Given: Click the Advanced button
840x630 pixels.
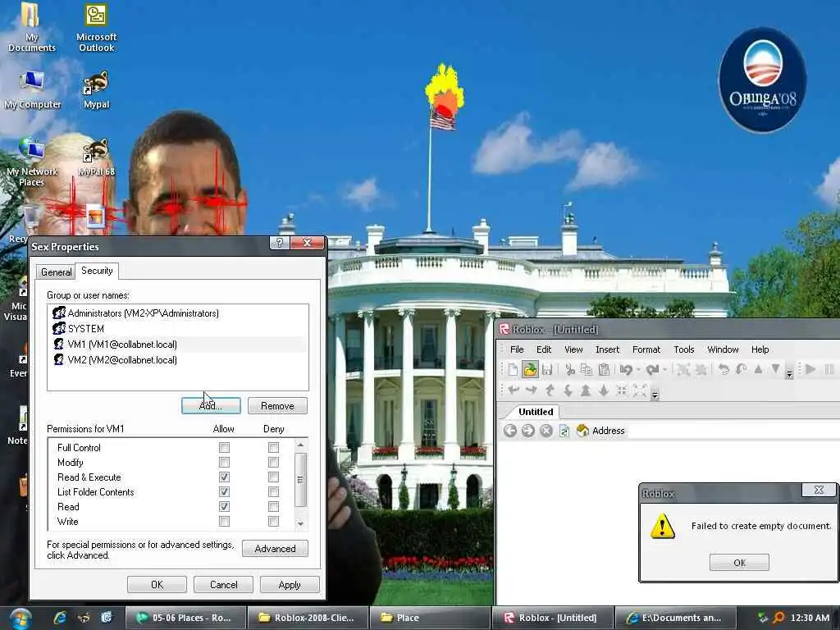Looking at the screenshot, I should (275, 549).
